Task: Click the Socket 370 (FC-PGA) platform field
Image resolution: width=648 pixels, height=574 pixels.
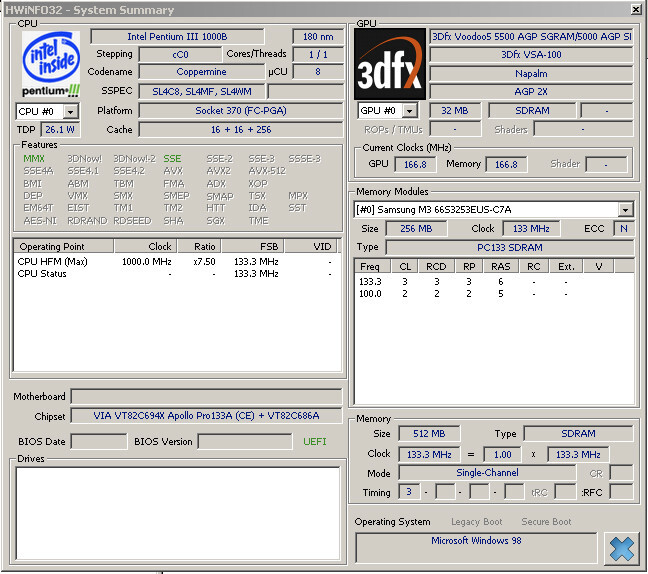Action: point(241,111)
